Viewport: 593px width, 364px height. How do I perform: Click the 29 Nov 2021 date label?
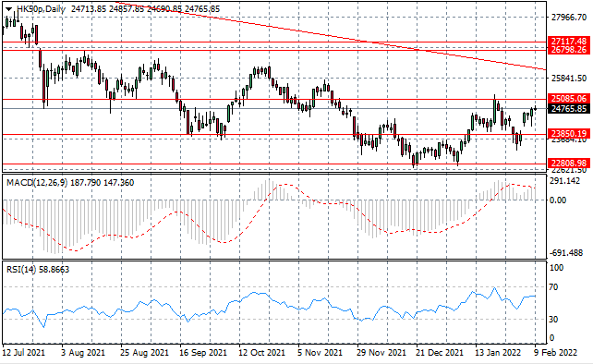point(381,353)
